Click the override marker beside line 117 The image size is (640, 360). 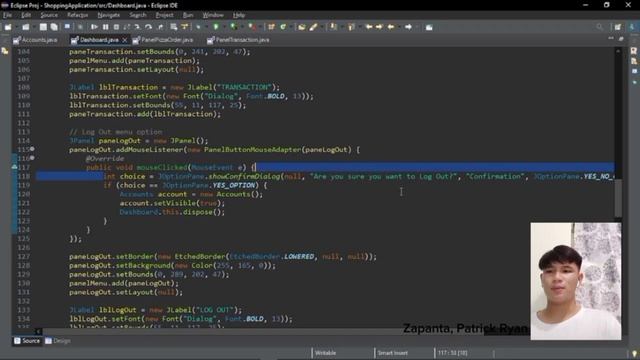coord(14,167)
